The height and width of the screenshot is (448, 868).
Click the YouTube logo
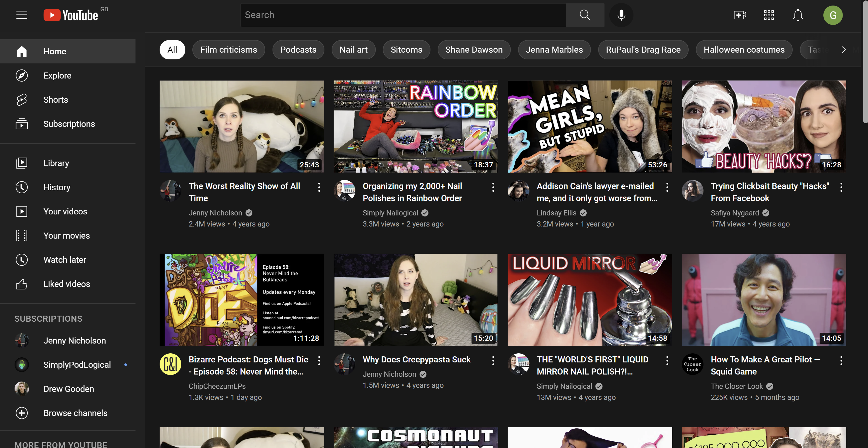pyautogui.click(x=71, y=15)
